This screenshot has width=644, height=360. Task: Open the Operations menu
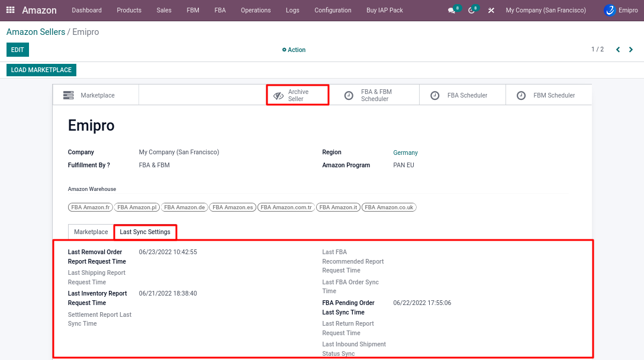click(x=256, y=11)
